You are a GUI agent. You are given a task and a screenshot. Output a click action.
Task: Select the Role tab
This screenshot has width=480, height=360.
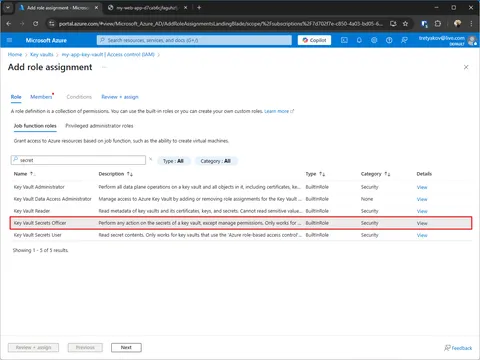pyautogui.click(x=16, y=97)
